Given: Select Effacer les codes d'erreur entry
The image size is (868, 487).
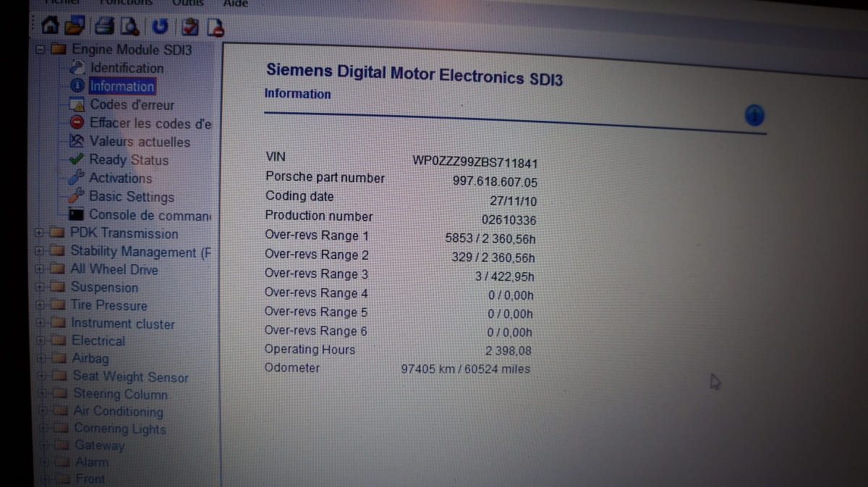Looking at the screenshot, I should click(150, 124).
